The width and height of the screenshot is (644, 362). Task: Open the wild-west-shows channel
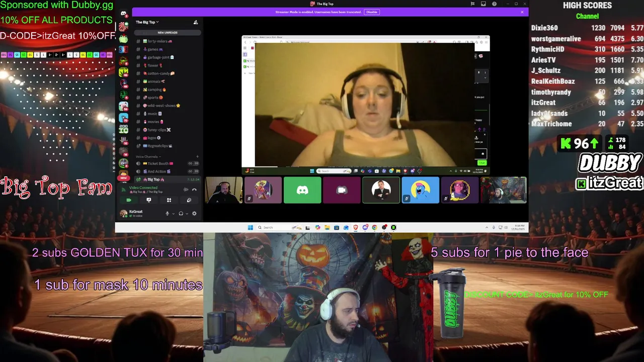(x=168, y=106)
